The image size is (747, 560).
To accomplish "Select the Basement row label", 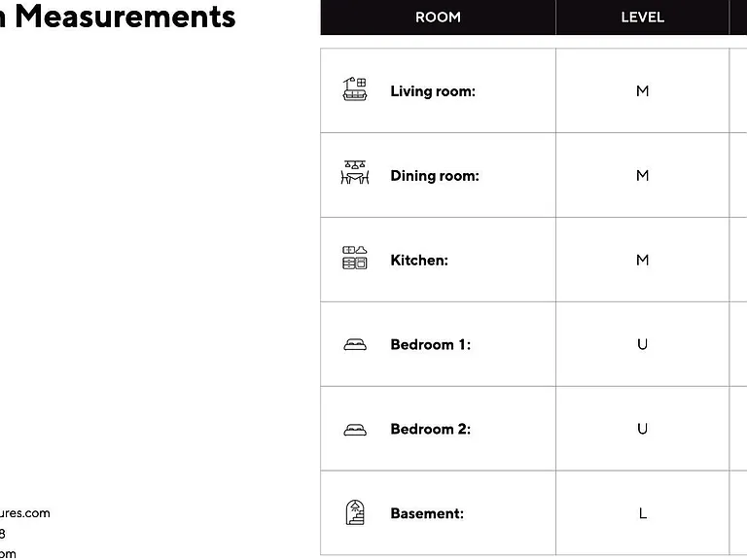I will 427,513.
